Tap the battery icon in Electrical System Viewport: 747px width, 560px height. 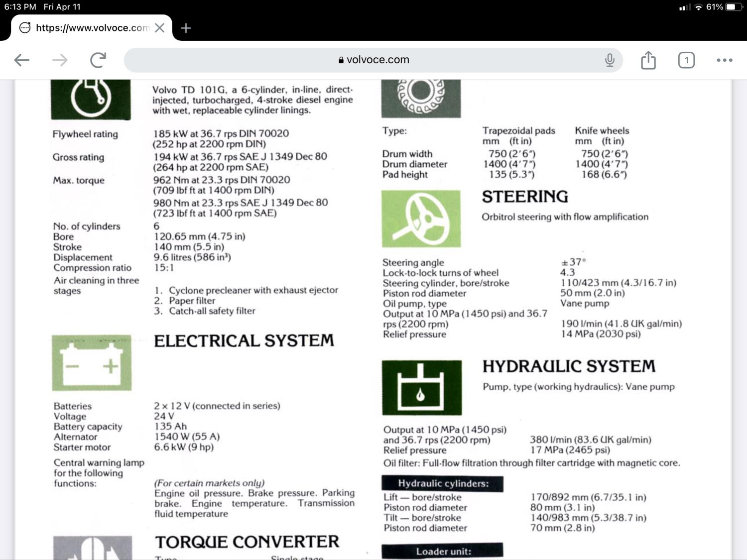[92, 363]
